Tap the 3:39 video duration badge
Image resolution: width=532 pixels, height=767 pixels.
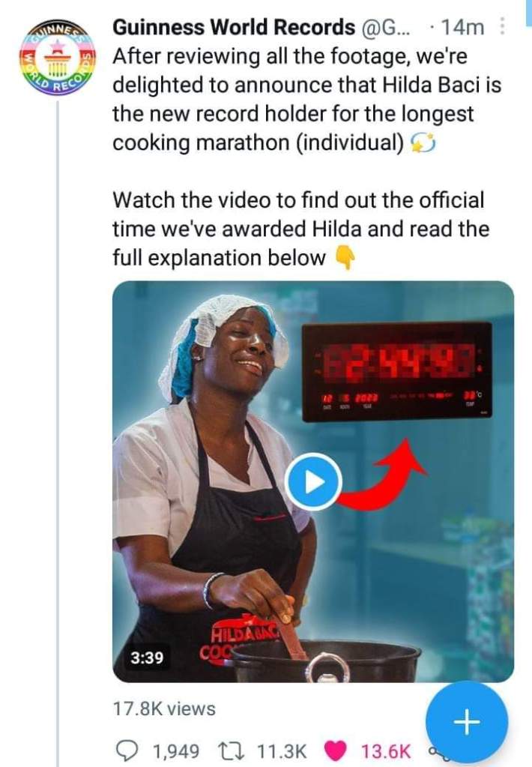click(147, 658)
